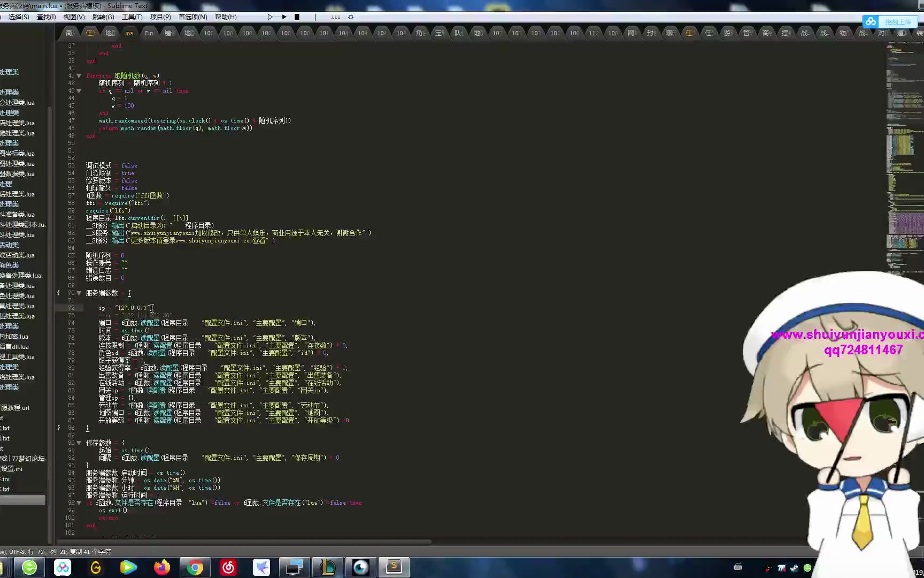The height and width of the screenshot is (578, 924).
Task: Open 图坐标类.lua in the sidebar
Action: [17, 154]
